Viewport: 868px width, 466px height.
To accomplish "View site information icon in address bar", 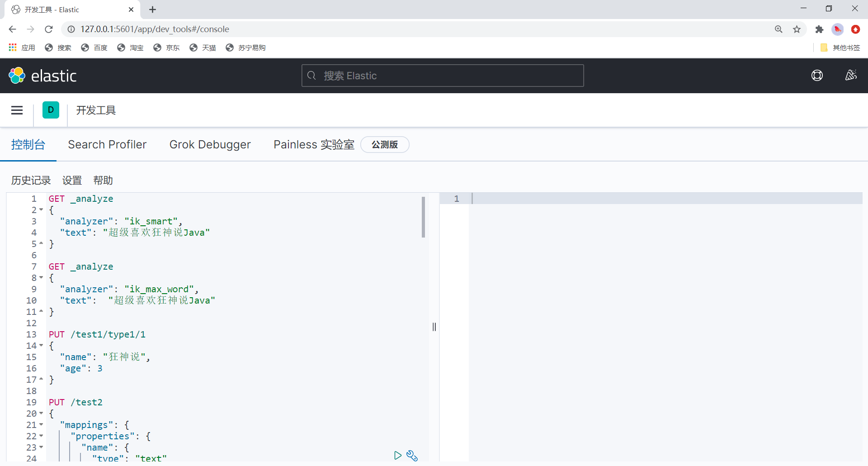I will 71,29.
